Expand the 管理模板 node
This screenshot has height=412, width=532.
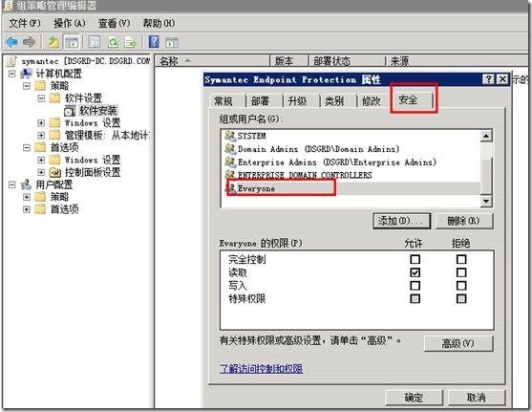(x=41, y=135)
